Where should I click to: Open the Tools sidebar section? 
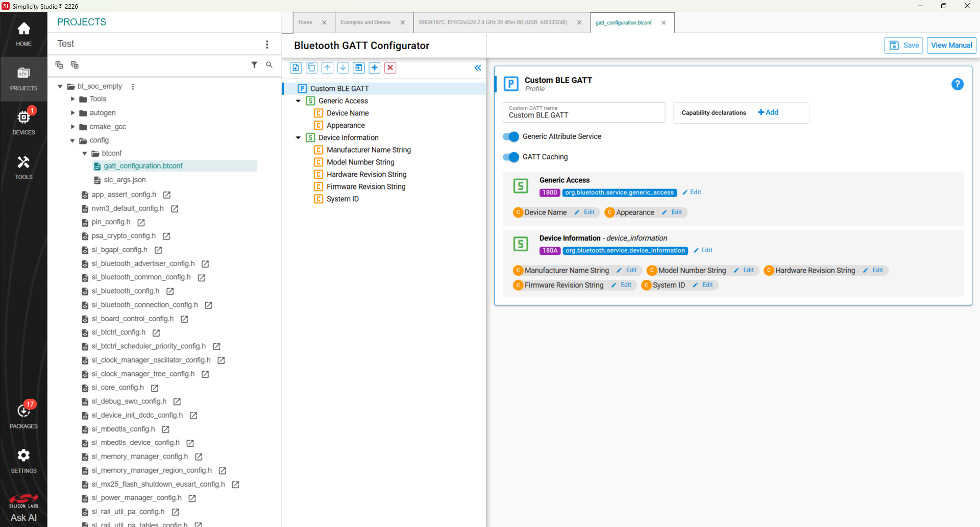tap(23, 167)
